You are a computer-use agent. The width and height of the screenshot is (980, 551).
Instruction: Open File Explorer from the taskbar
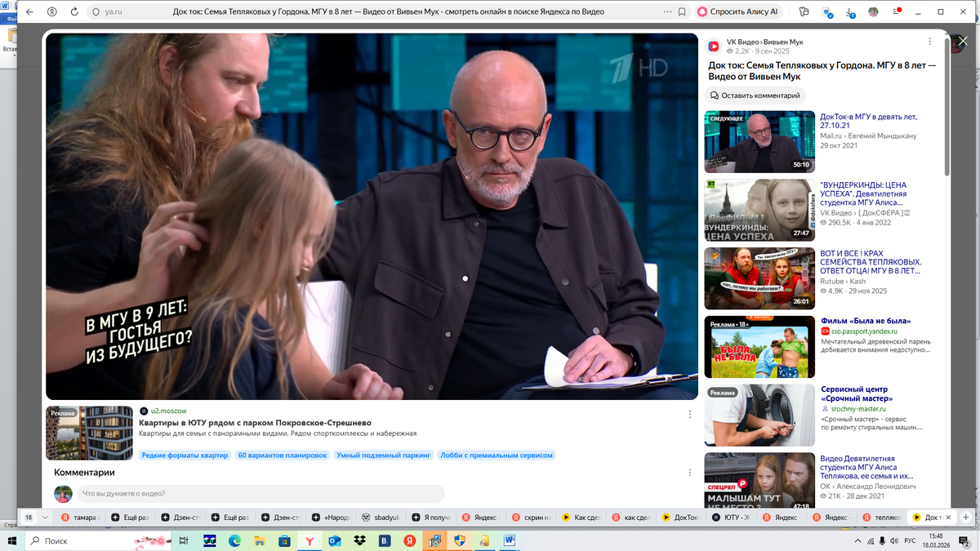(x=260, y=540)
